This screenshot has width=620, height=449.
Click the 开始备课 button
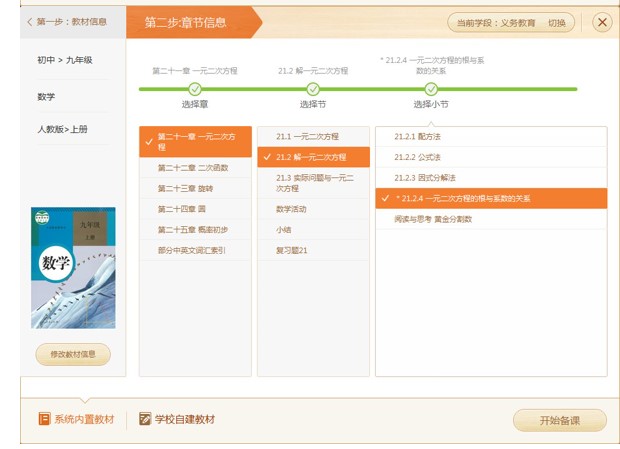[x=560, y=421]
